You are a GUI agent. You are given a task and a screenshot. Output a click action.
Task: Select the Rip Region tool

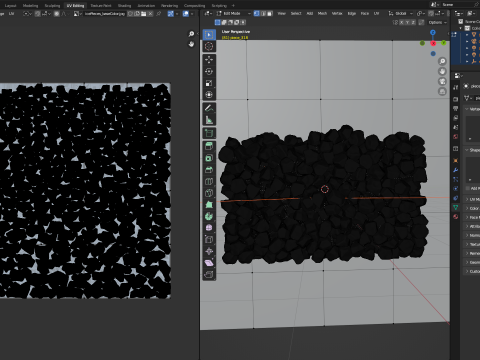point(209,274)
